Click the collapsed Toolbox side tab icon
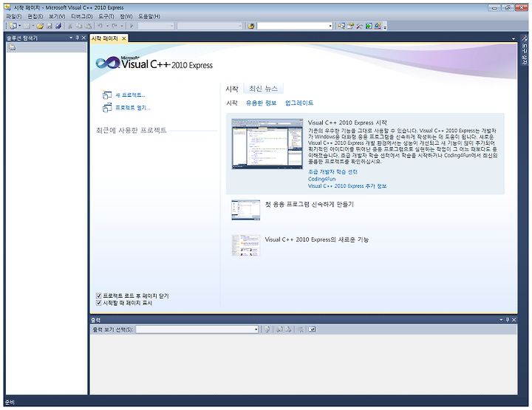Image resolution: width=532 pixels, height=410 pixels. click(525, 38)
